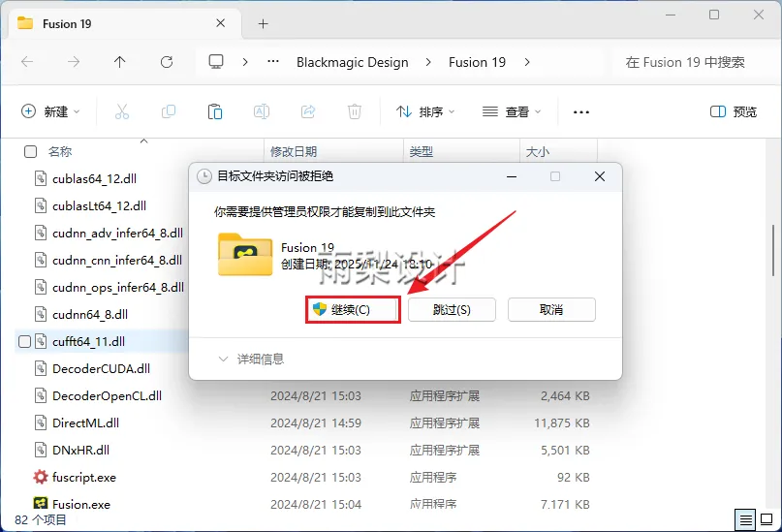This screenshot has width=782, height=532.
Task: Click the 11,875 KB size cell
Action: pos(562,422)
